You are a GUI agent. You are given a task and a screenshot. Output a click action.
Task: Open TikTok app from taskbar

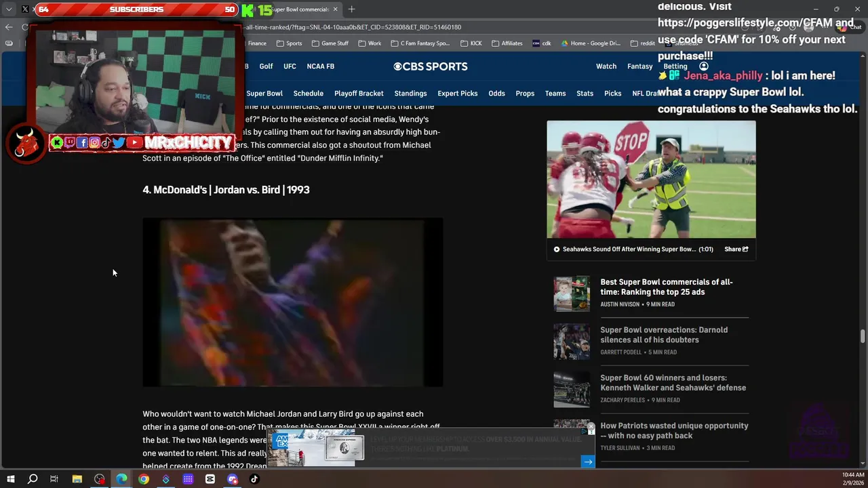point(254,479)
